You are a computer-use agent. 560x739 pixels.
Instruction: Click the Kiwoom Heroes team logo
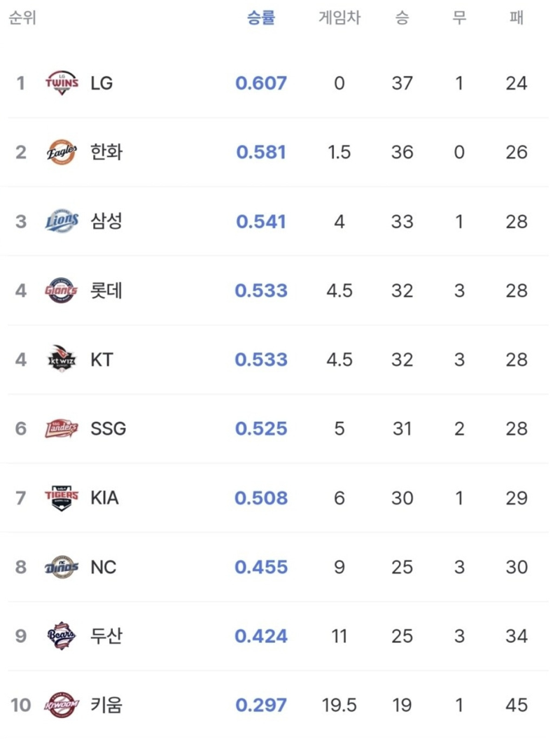[x=62, y=705]
